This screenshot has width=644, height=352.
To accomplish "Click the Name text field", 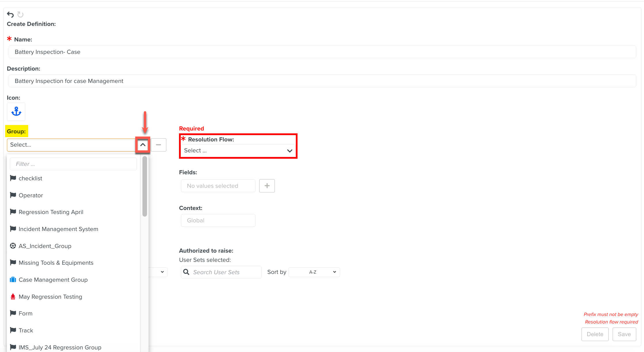I will coord(322,52).
